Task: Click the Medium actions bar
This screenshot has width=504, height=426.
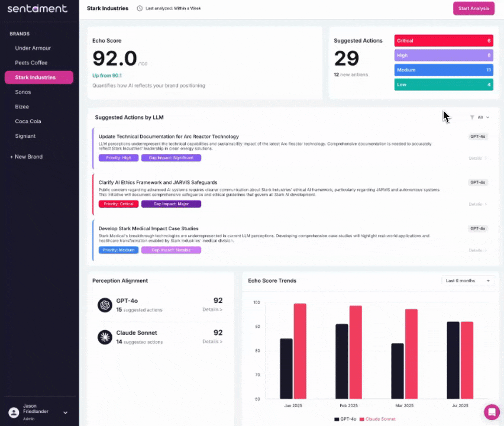Action: (444, 70)
